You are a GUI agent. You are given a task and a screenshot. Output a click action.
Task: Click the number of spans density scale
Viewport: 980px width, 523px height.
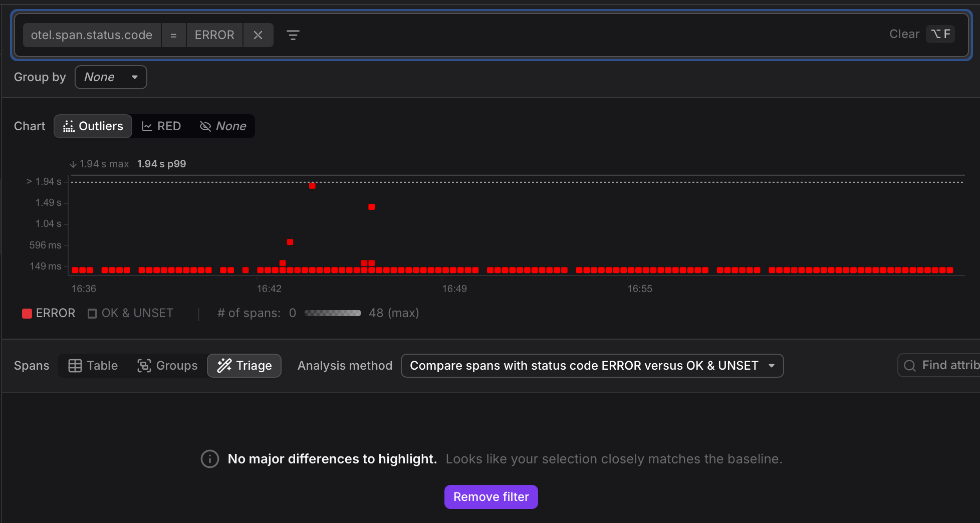(332, 313)
